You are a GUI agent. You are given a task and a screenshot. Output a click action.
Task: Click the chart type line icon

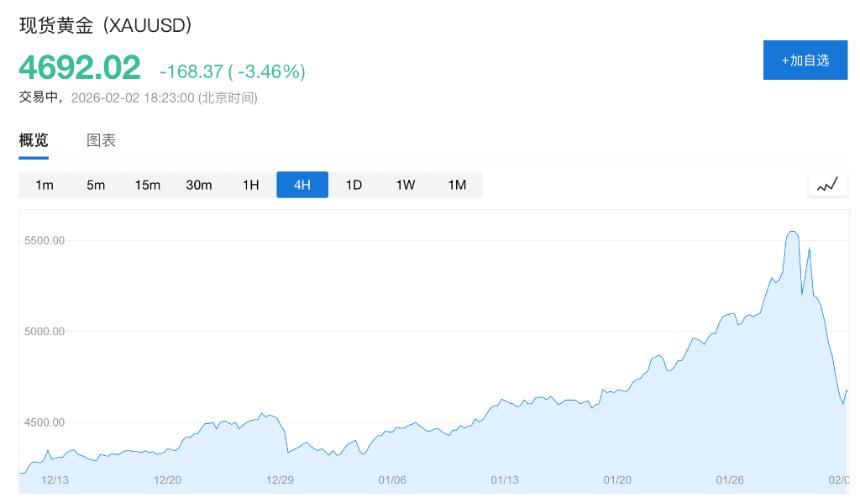click(827, 185)
